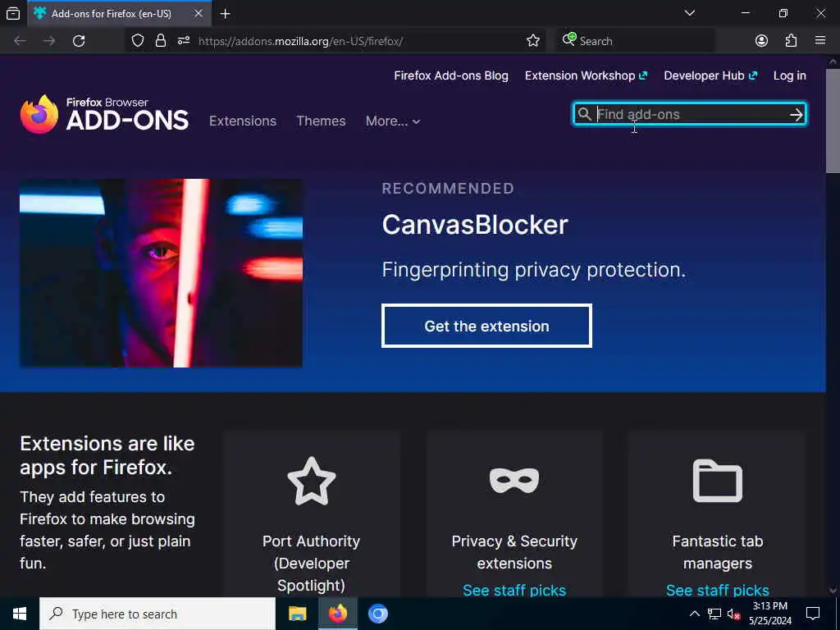Image resolution: width=840 pixels, height=630 pixels.
Task: Expand the More... menu
Action: (x=393, y=121)
